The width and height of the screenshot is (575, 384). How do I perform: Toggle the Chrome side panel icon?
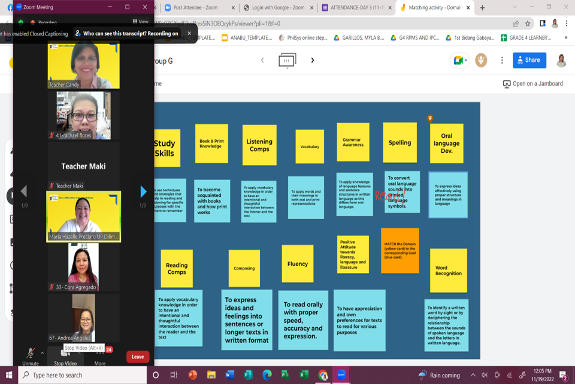542,23
